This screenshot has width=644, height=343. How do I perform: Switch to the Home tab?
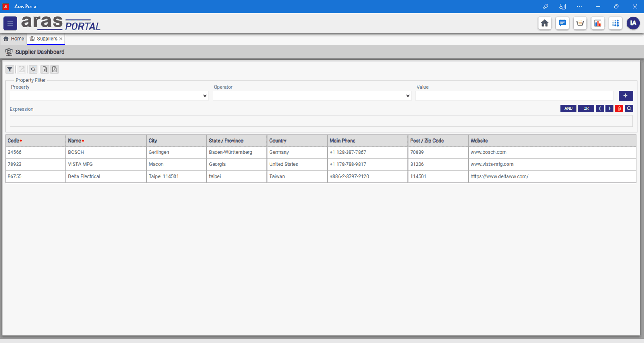coord(14,39)
